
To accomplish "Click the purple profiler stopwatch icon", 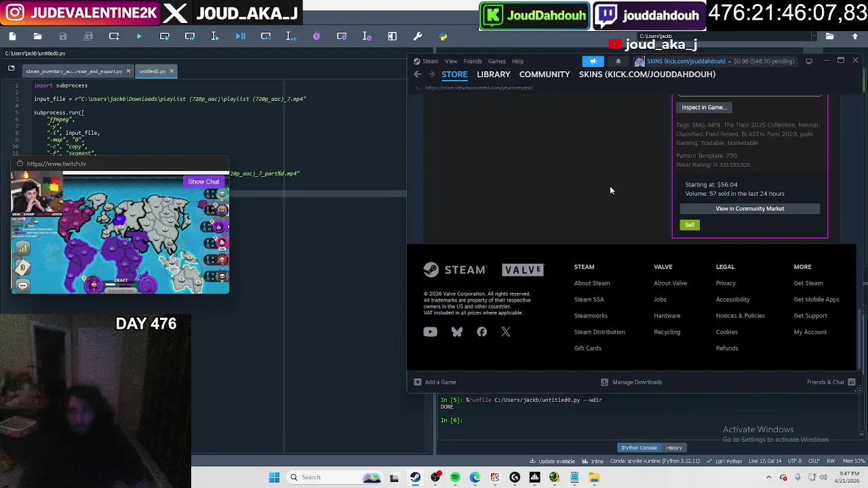I will click(316, 36).
